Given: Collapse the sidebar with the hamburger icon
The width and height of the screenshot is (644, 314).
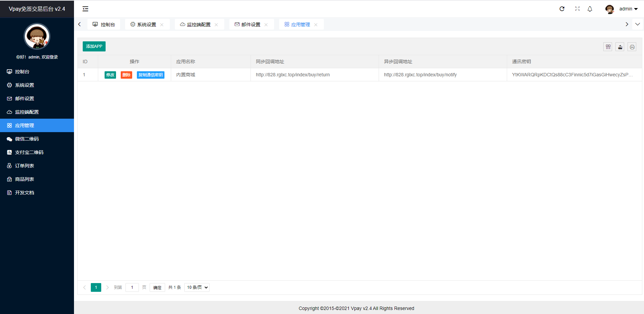Looking at the screenshot, I should coord(85,9).
